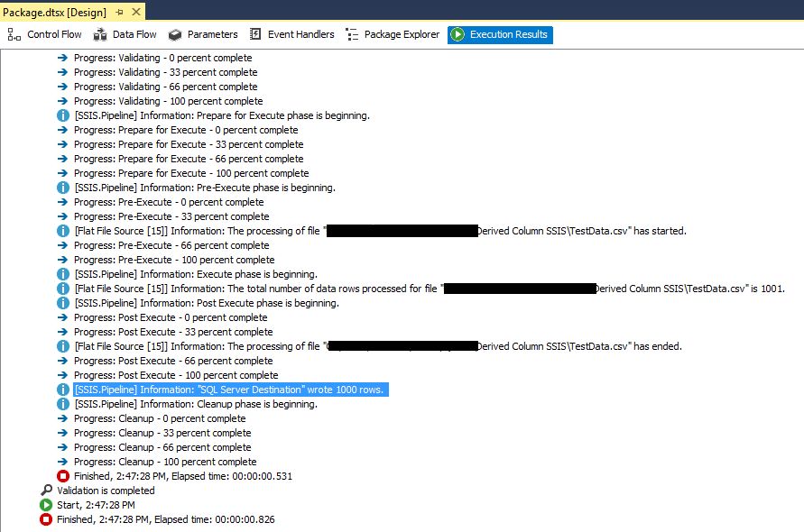Select 'Pre-Execute - 0 percent complete' row

point(169,203)
